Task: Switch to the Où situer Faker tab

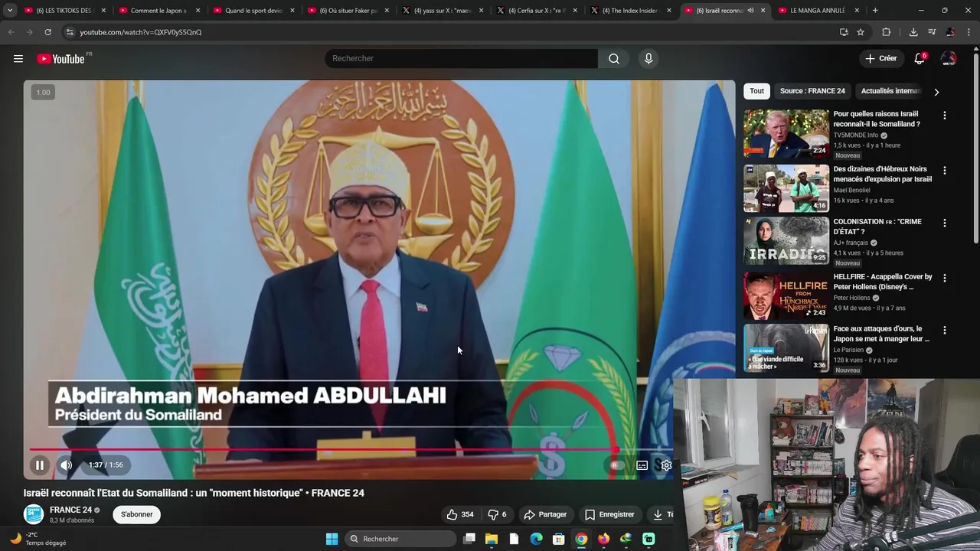Action: [x=347, y=11]
